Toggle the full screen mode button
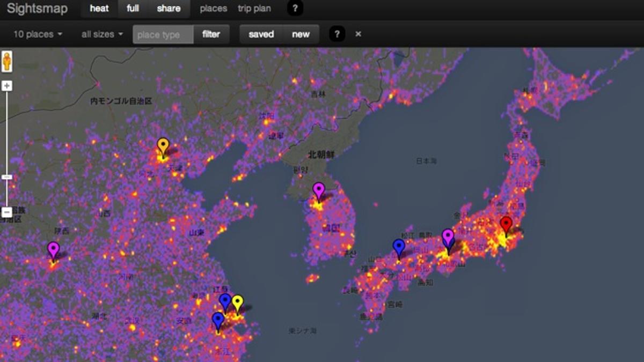The height and width of the screenshot is (362, 644). (x=133, y=9)
